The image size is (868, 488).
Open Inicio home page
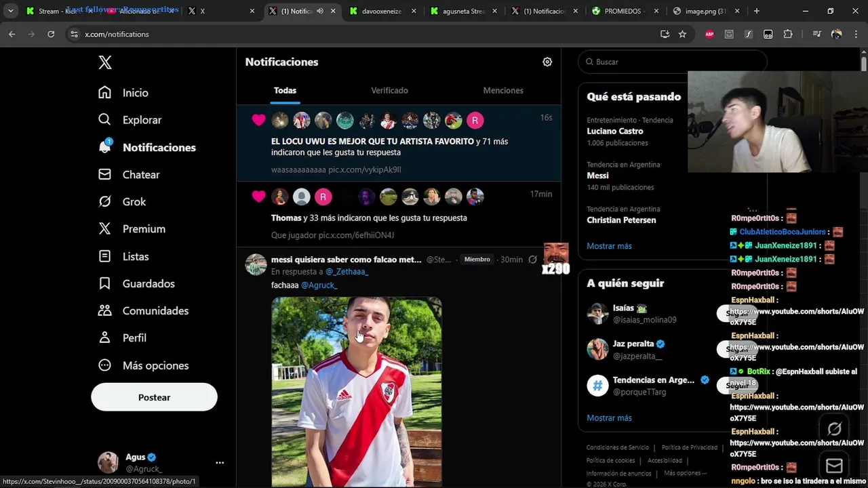(123, 93)
